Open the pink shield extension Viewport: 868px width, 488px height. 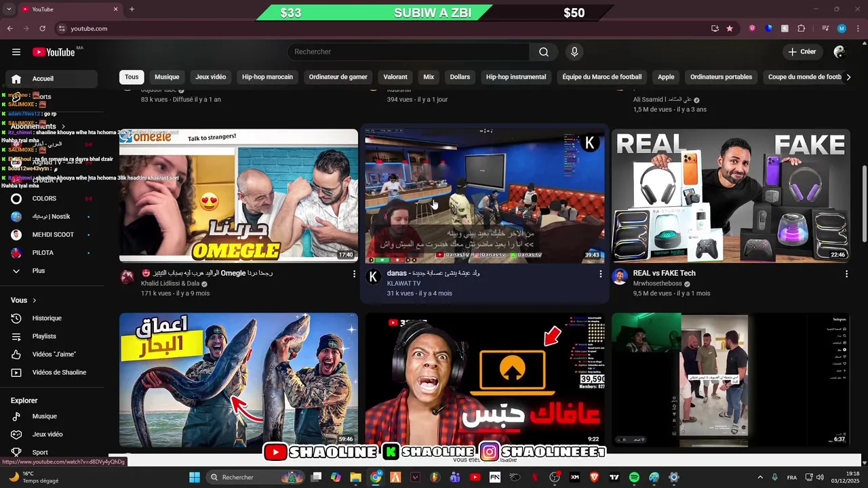[x=752, y=28]
